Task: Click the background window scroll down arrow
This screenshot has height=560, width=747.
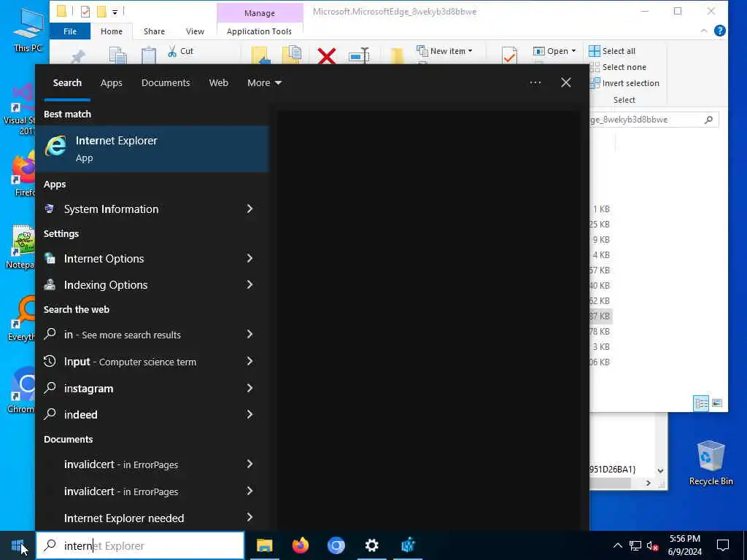Action: [660, 470]
